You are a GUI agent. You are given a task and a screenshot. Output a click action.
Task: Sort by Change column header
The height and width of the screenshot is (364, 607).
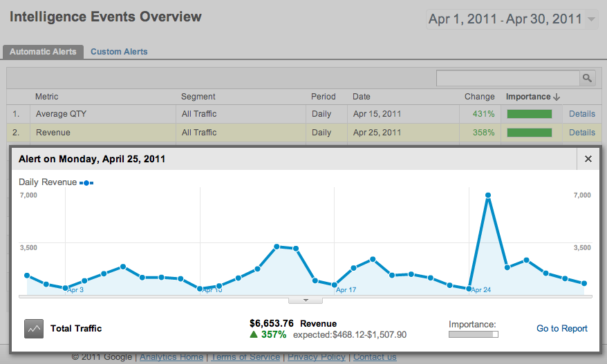[479, 97]
